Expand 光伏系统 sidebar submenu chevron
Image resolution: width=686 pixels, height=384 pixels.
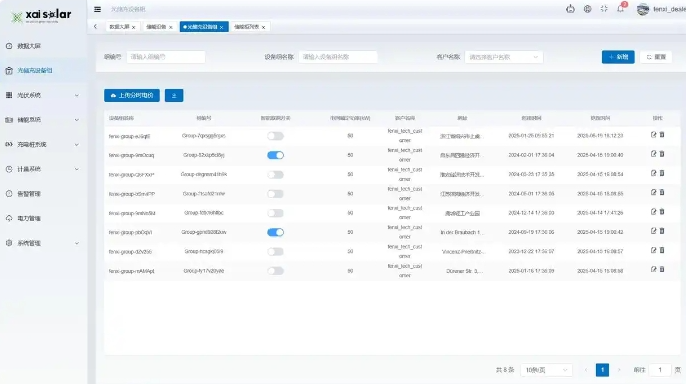[77, 95]
